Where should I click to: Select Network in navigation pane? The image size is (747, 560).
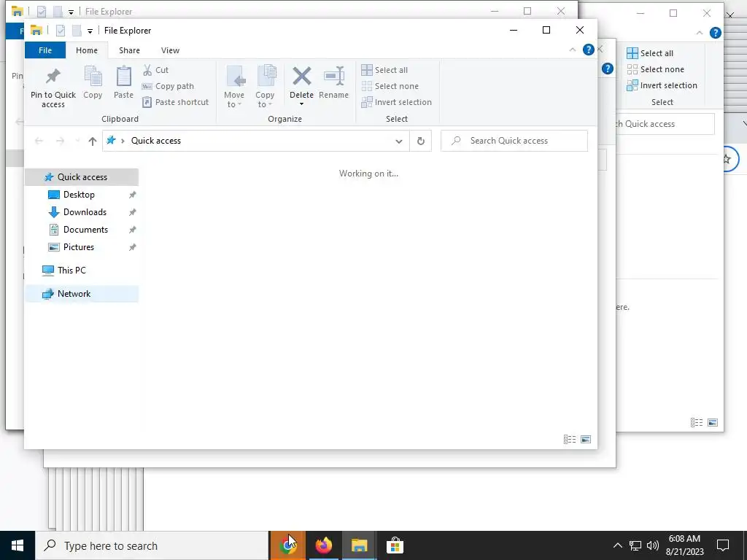pyautogui.click(x=82, y=294)
